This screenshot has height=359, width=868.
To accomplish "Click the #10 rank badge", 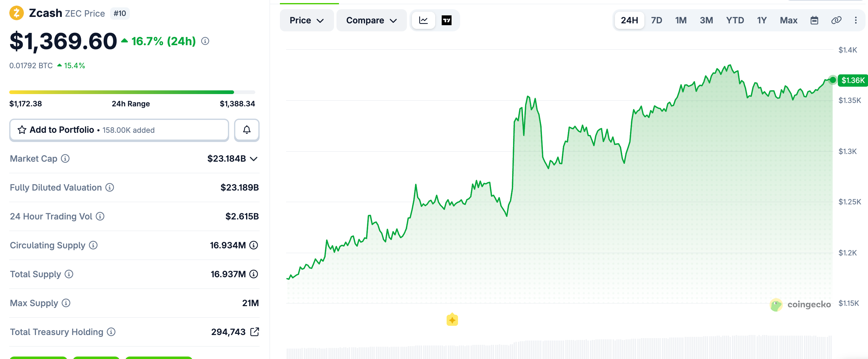I will click(120, 14).
